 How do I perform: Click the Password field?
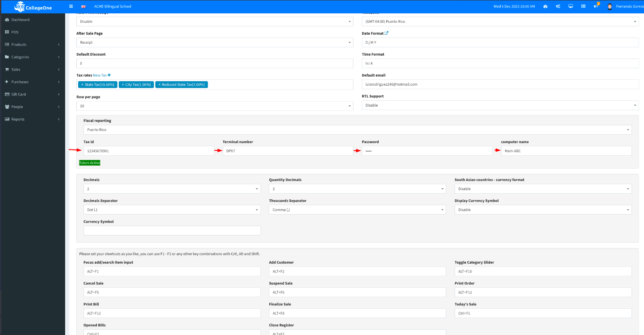point(427,151)
